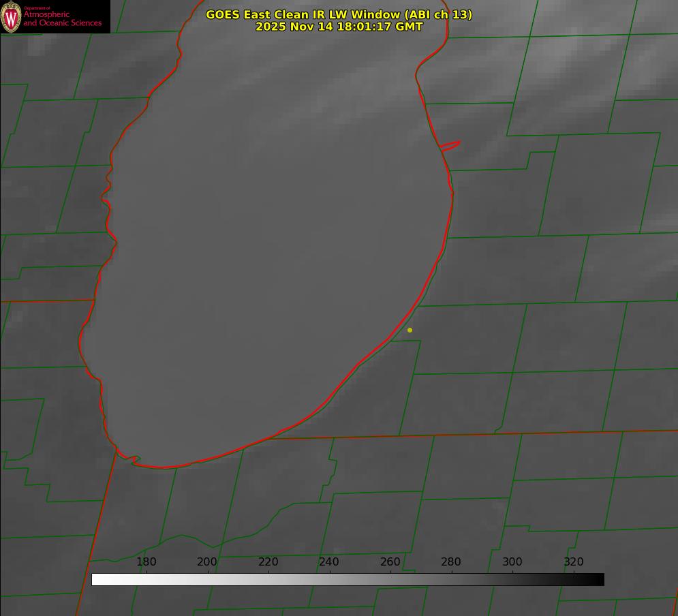Choose the 300 temperature scale label
The width and height of the screenshot is (678, 616).
512,562
